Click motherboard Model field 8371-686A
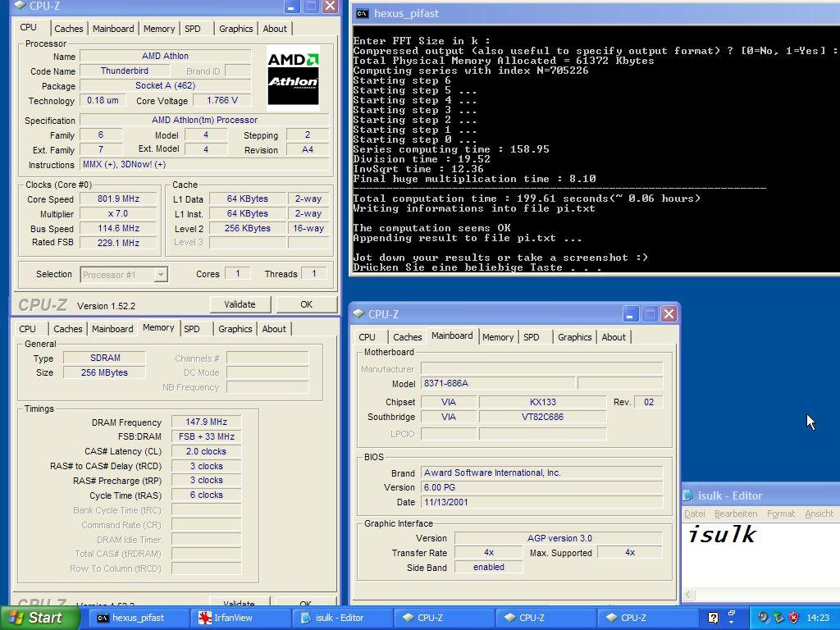Viewport: 840px width, 630px height. tap(499, 384)
